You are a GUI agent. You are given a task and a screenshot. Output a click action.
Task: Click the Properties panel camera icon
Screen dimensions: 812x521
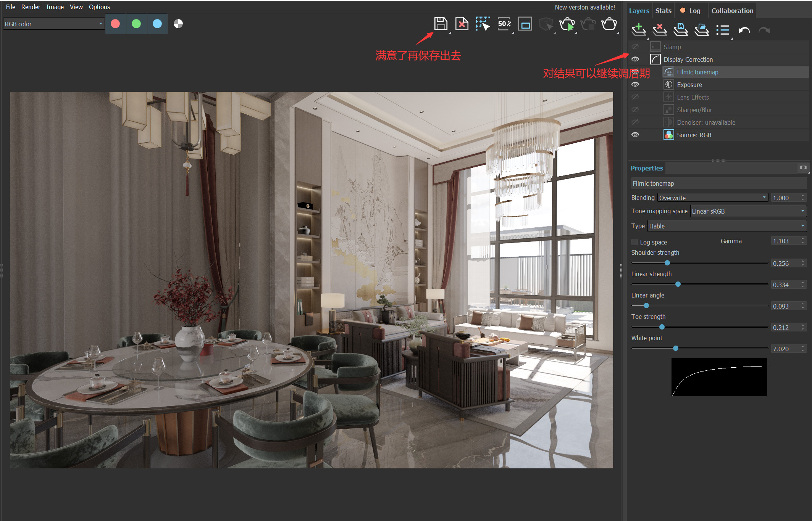tap(803, 167)
